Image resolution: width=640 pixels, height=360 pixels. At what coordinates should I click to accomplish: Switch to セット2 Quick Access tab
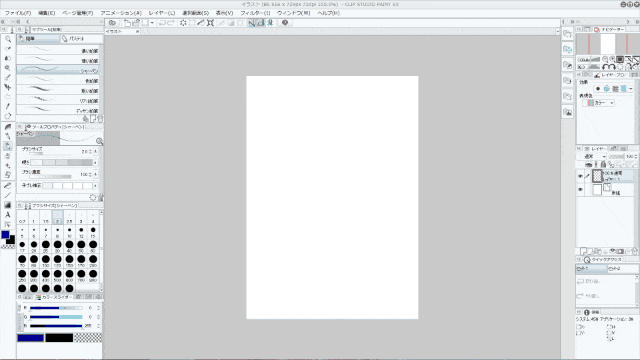tap(622, 269)
